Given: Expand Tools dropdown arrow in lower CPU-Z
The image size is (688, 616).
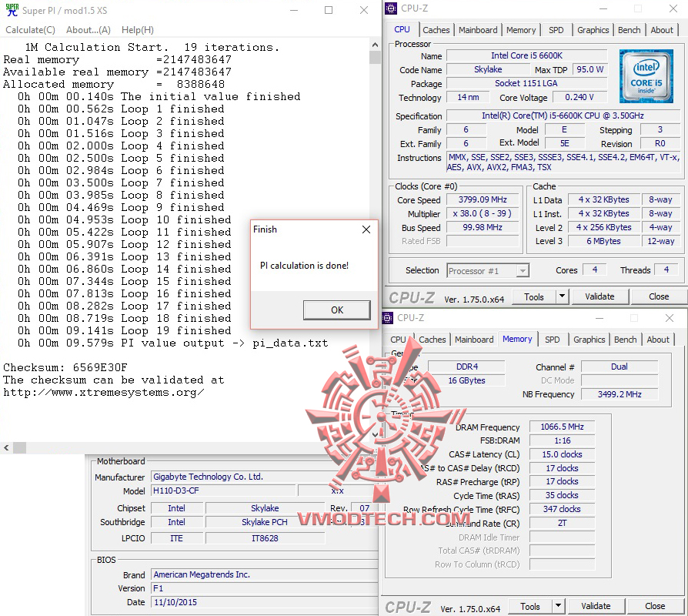Looking at the screenshot, I should (x=558, y=606).
